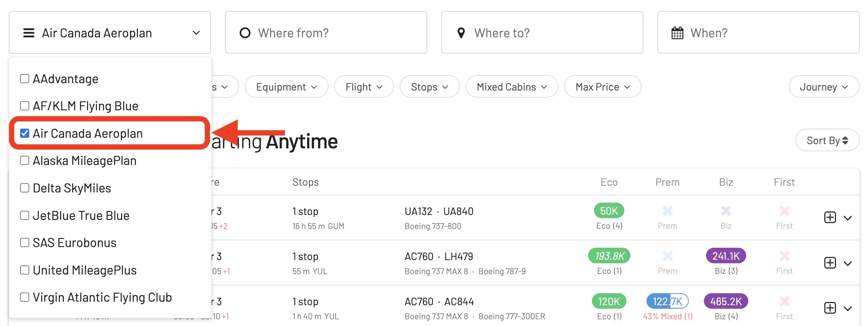Click the 1 h 40 m YUL layover text
The width and height of the screenshot is (868, 326).
pos(316,316)
